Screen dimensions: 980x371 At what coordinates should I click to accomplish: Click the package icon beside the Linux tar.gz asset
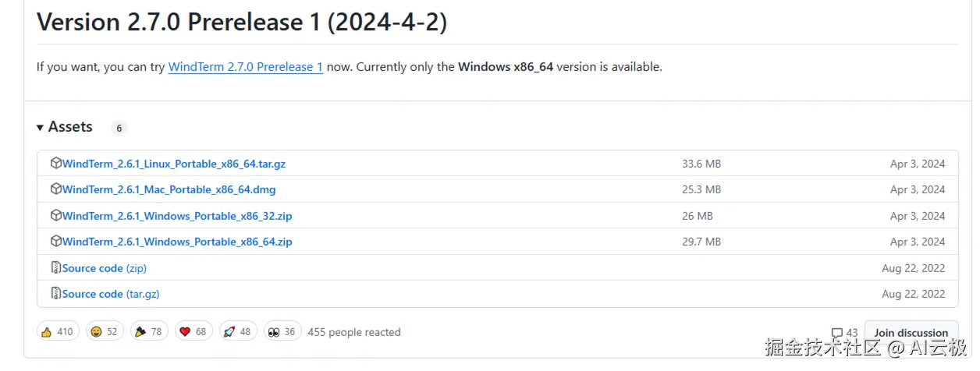(56, 164)
